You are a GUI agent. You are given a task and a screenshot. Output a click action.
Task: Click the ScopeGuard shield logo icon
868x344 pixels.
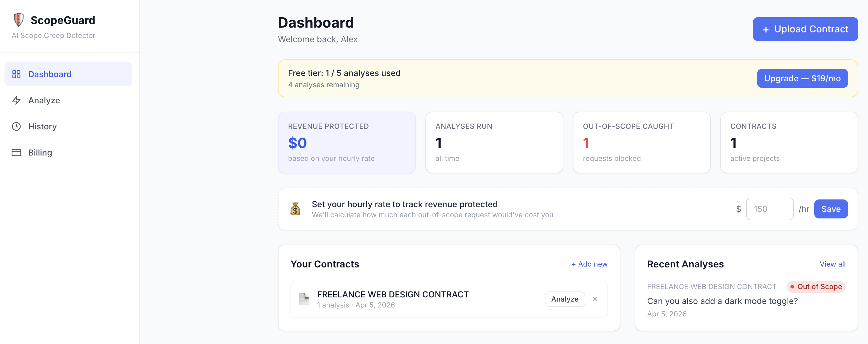18,20
